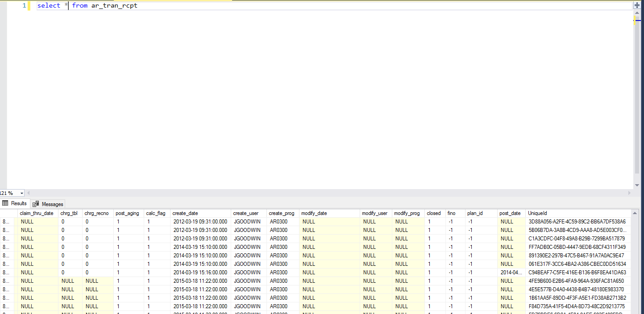644x314 pixels.
Task: Click the calc_flag column header
Action: tap(157, 213)
